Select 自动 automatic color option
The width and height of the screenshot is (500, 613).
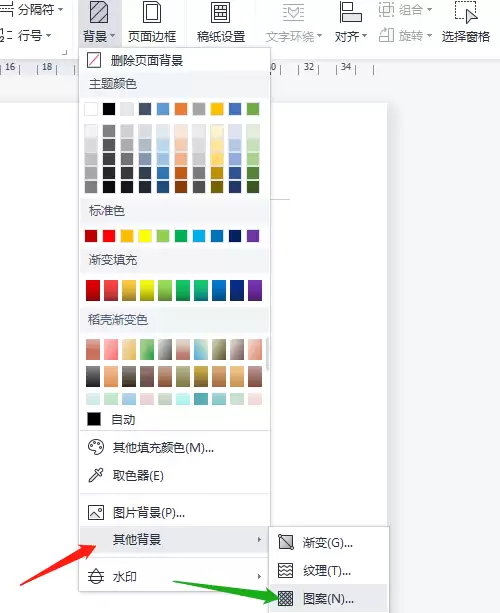174,419
